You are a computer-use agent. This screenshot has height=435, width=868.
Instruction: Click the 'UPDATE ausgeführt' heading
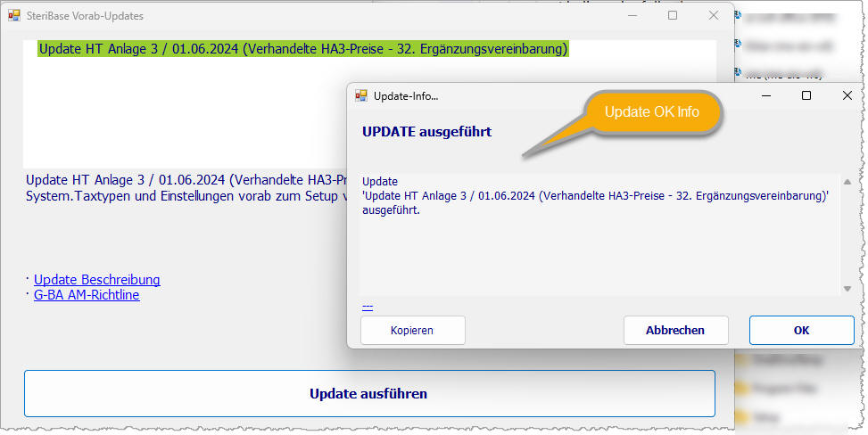(426, 132)
